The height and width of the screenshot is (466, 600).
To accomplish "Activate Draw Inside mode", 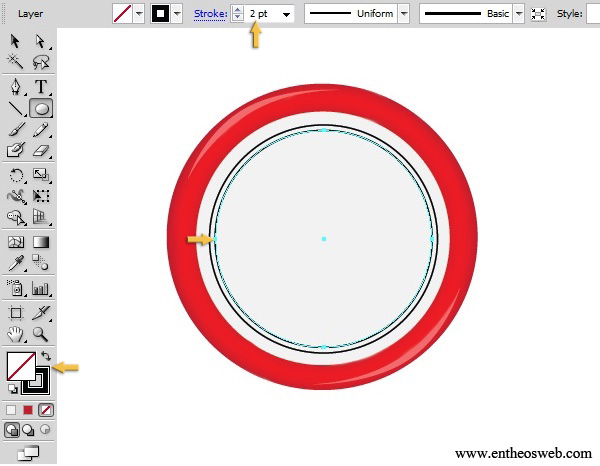I will (x=45, y=430).
